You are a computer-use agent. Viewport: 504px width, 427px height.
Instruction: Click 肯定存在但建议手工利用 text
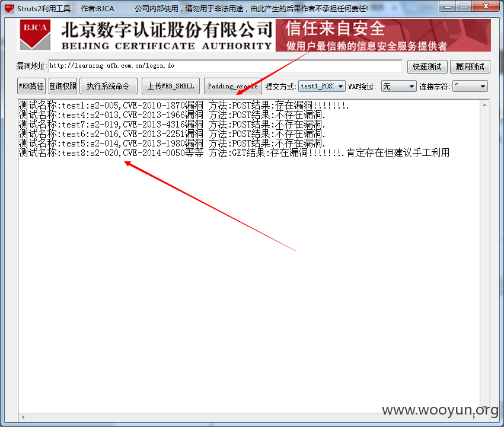tap(398, 153)
